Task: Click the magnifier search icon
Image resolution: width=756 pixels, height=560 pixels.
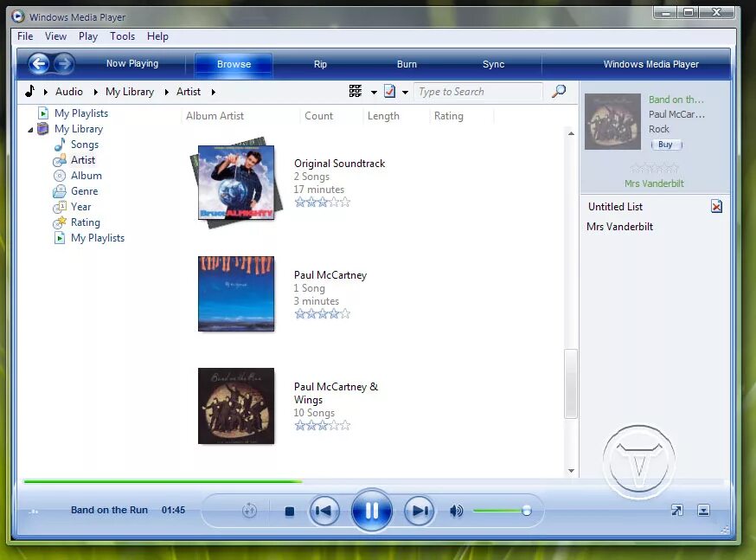Action: 559,91
